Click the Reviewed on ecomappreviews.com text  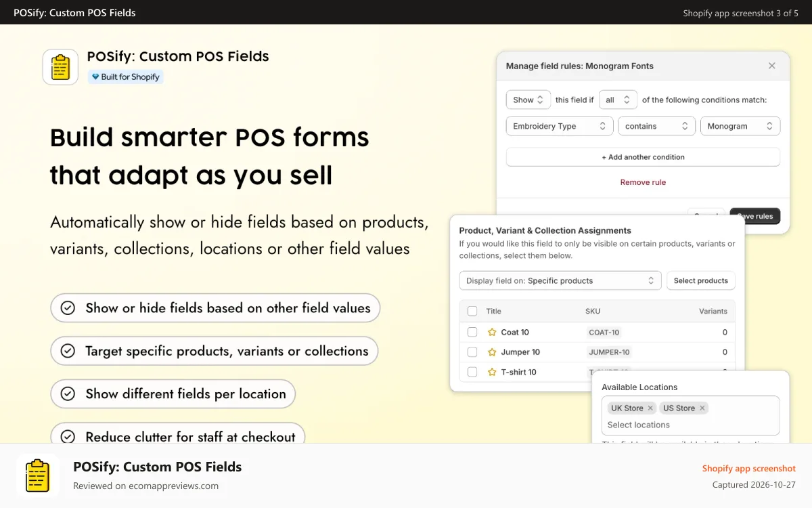coord(146,486)
